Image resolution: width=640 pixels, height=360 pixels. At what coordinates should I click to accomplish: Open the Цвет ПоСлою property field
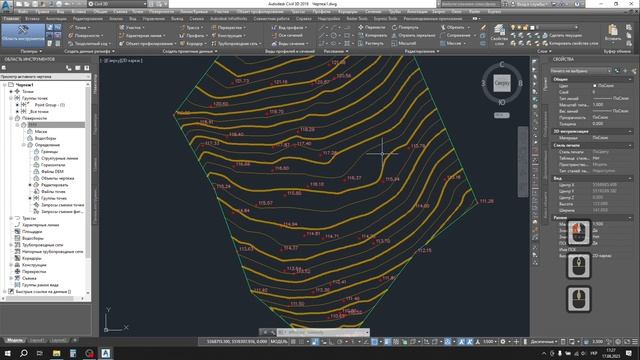[x=611, y=86]
